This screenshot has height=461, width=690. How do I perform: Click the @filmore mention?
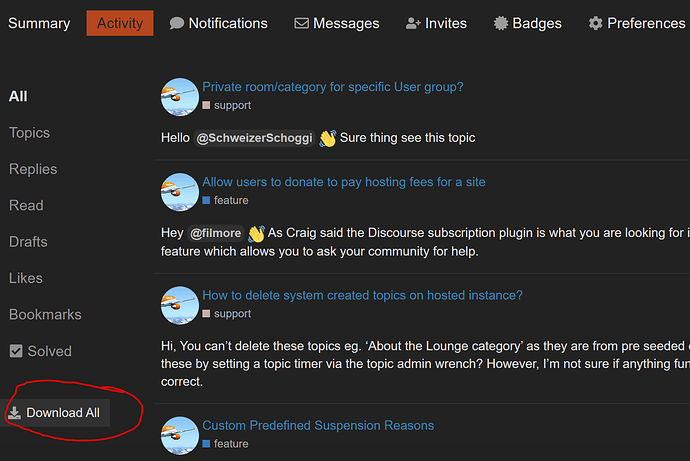click(216, 233)
